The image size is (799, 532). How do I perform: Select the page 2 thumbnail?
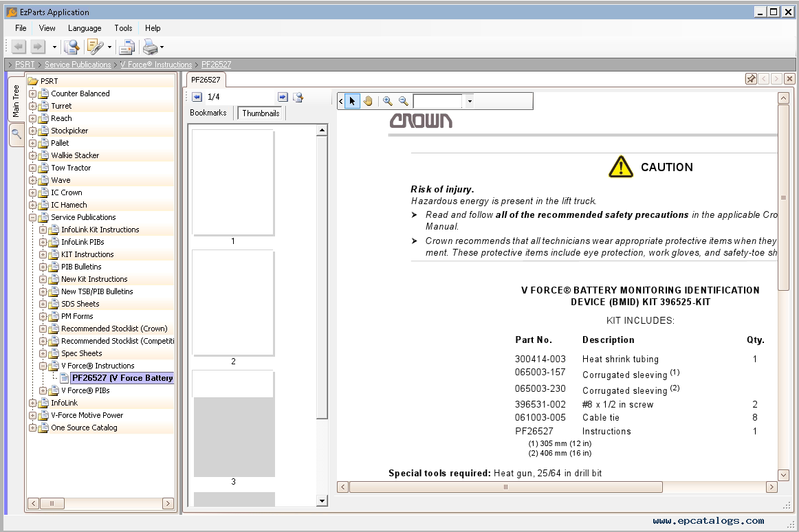tap(233, 303)
